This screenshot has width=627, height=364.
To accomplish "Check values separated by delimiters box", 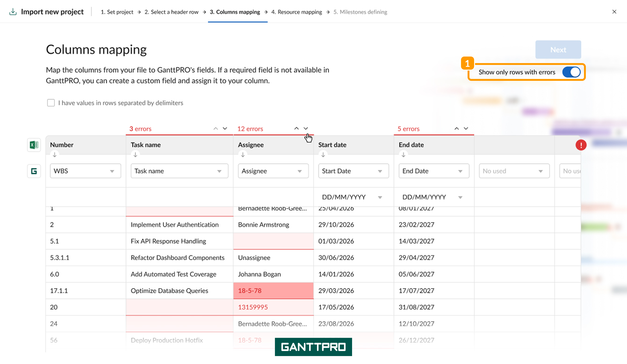I will coord(51,103).
